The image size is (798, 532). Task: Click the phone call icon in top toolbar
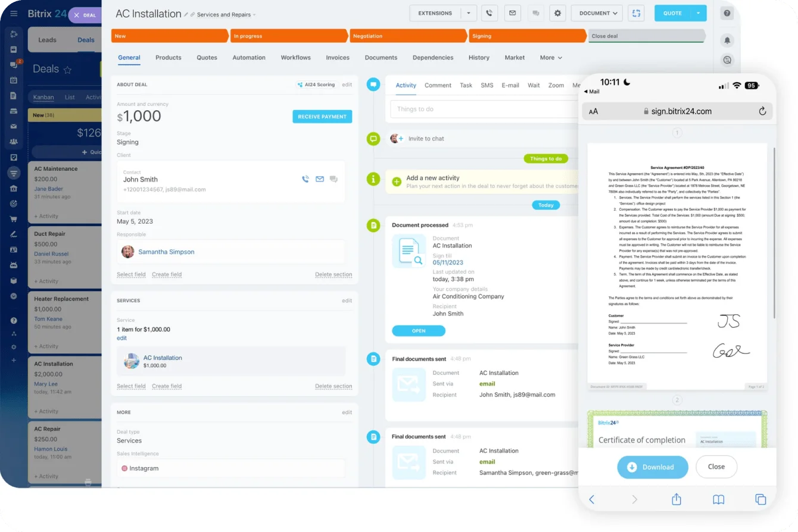489,13
